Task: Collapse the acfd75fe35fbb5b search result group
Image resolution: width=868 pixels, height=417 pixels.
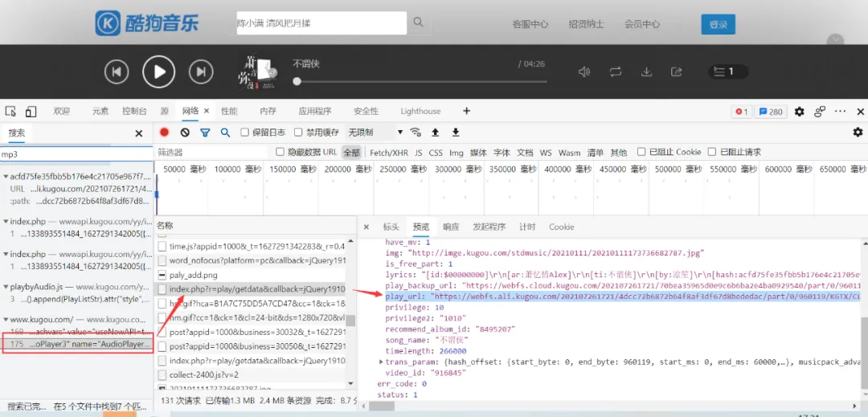Action: 6,177
